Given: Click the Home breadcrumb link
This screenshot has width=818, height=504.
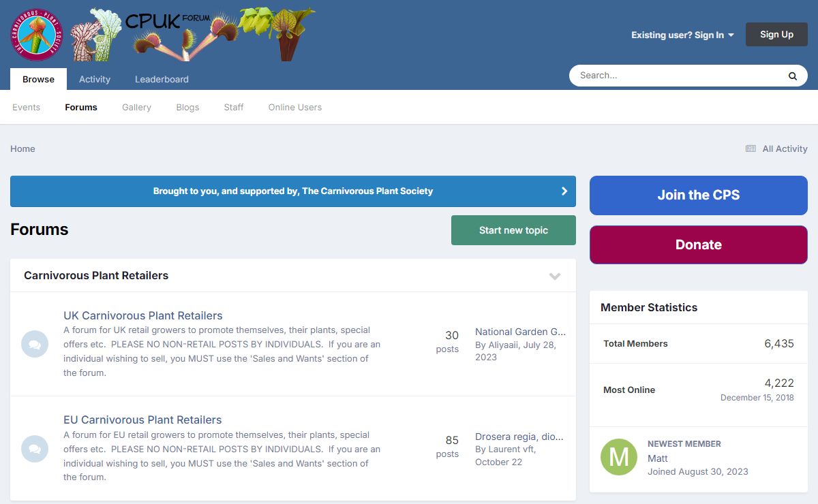Looking at the screenshot, I should pos(22,148).
